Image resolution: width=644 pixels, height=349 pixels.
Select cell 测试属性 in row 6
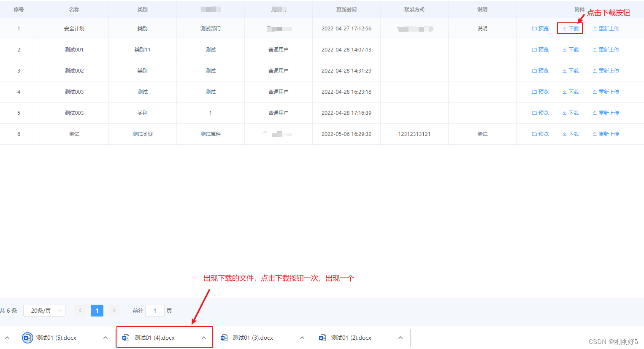coord(211,134)
